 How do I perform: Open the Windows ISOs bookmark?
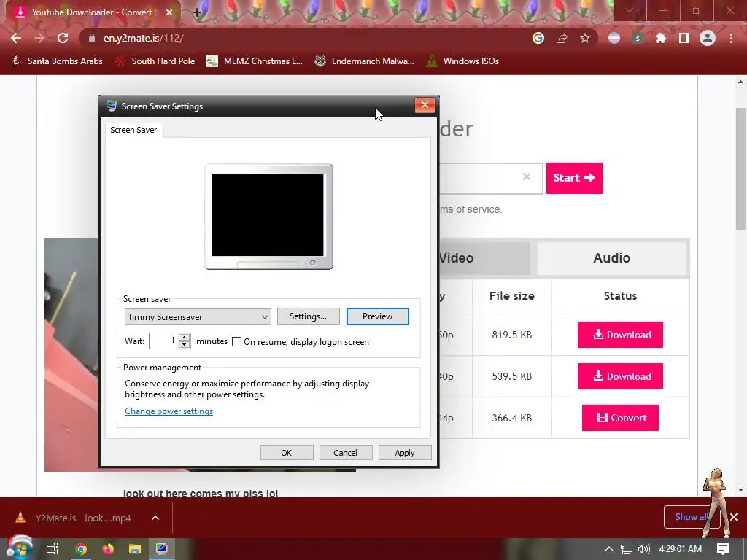[x=463, y=61]
